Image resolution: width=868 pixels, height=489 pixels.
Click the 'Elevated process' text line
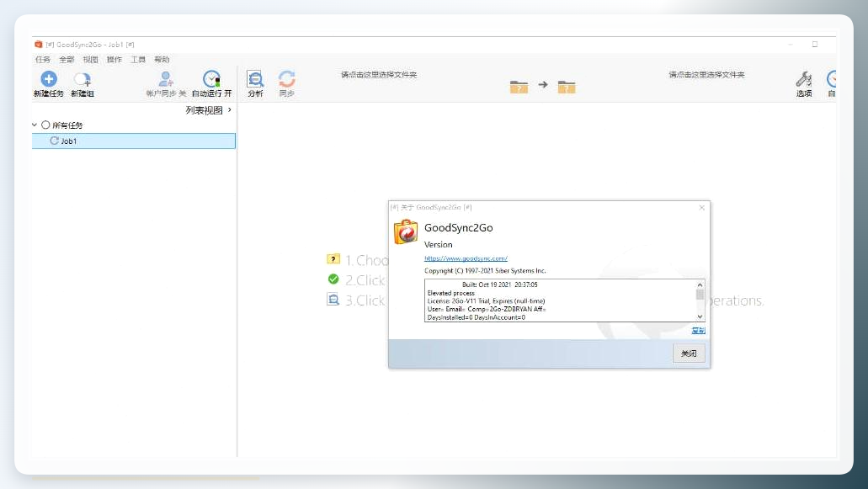point(450,293)
